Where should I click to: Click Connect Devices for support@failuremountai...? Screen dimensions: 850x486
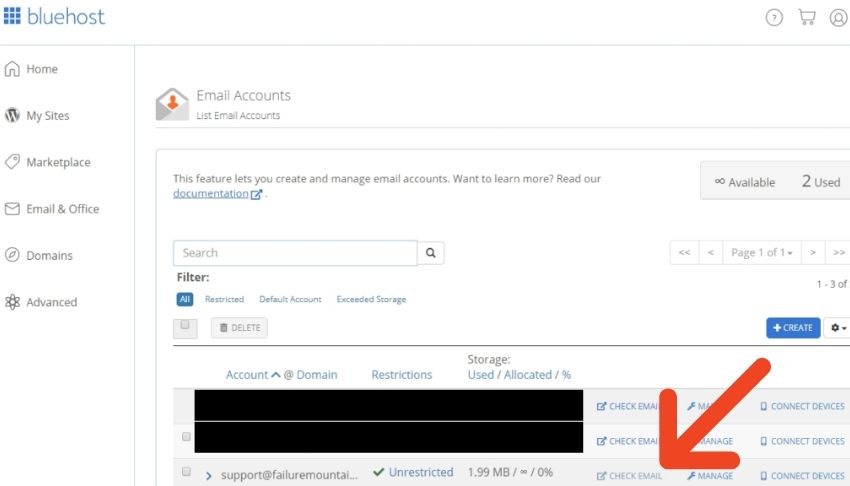802,476
